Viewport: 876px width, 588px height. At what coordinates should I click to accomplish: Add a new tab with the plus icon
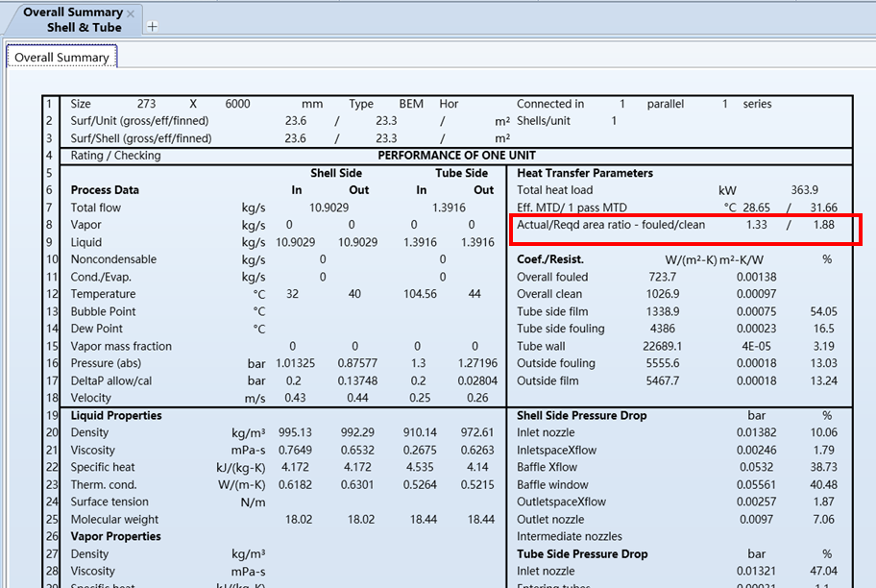152,26
